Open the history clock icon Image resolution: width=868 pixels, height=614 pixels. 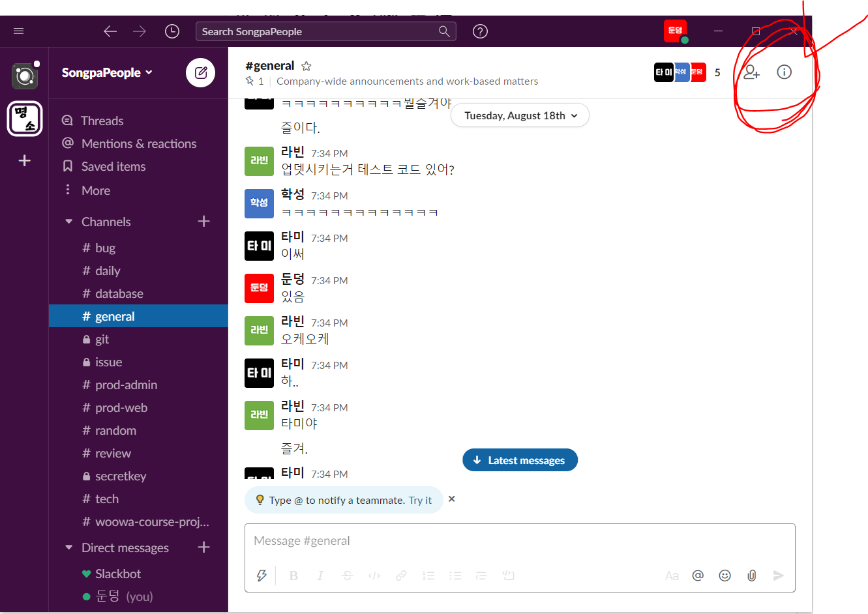click(x=172, y=31)
